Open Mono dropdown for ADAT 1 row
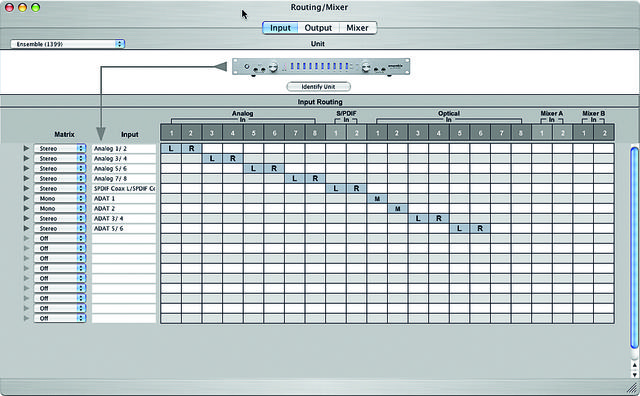Screen dimensions: 640x396 click(x=60, y=198)
